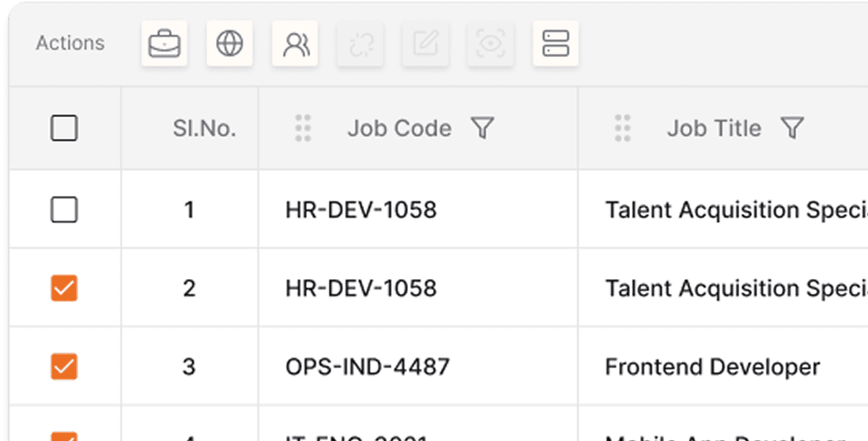
Task: Deselect the checkbox for row 3
Action: tap(64, 367)
